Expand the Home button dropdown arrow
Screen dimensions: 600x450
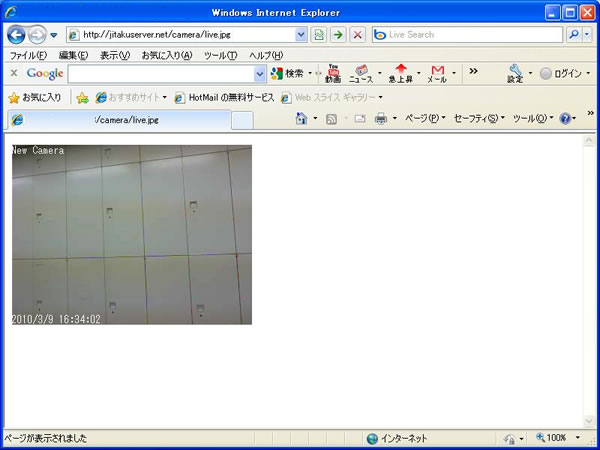pyautogui.click(x=315, y=119)
